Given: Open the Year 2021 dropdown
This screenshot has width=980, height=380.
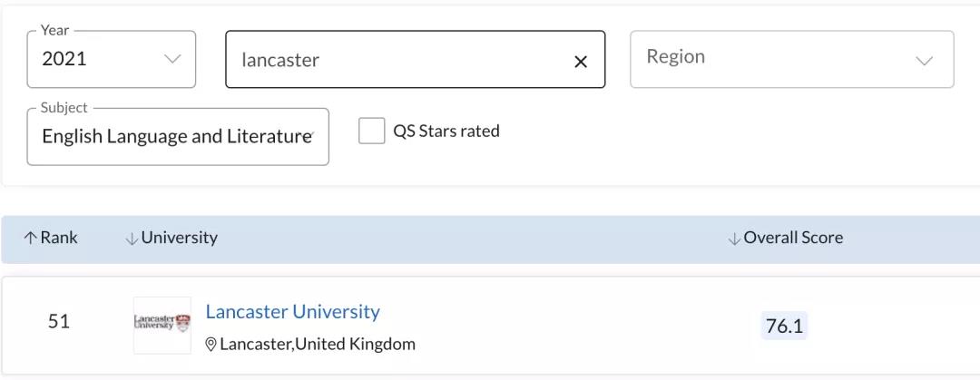Looking at the screenshot, I should coord(112,59).
